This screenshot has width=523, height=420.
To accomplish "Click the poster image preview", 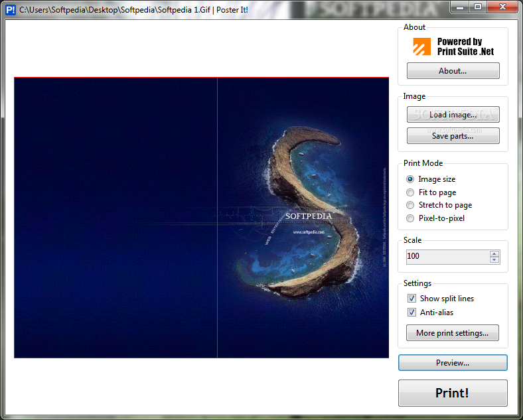I will (202, 218).
